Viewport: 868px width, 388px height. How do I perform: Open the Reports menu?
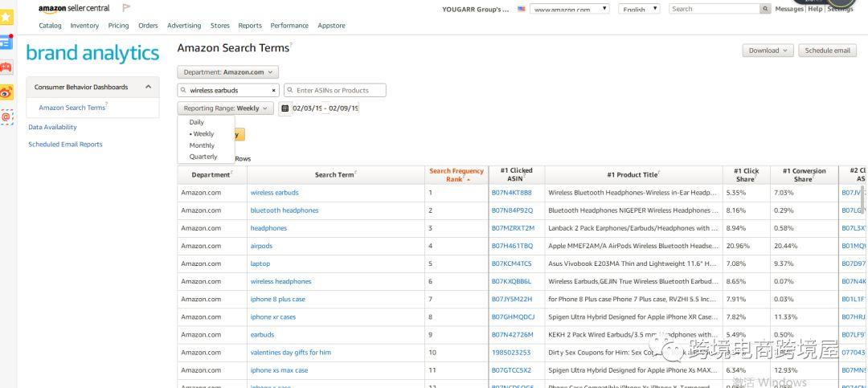[250, 26]
